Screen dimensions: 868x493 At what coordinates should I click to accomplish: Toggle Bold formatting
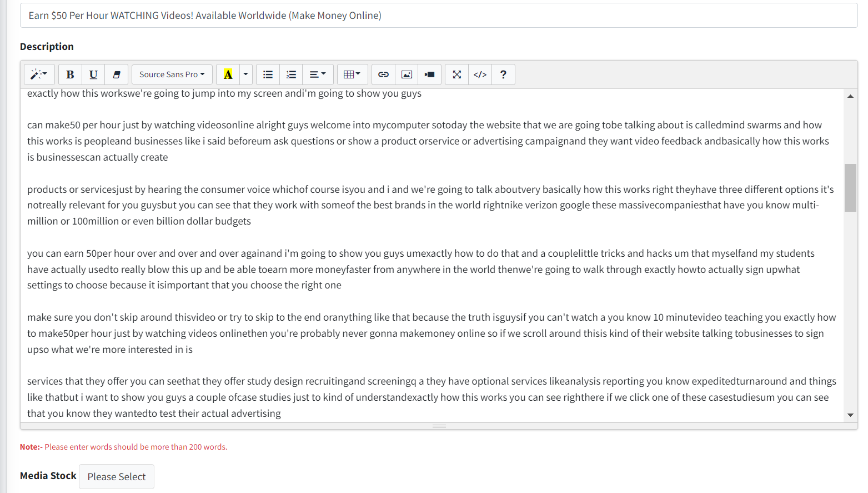tap(70, 74)
